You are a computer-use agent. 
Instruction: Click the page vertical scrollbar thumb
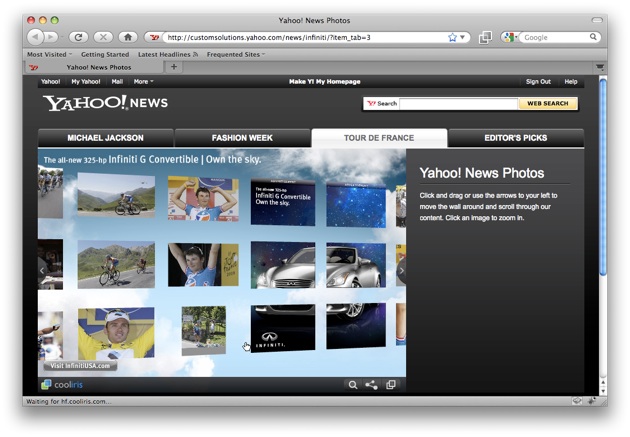[603, 177]
